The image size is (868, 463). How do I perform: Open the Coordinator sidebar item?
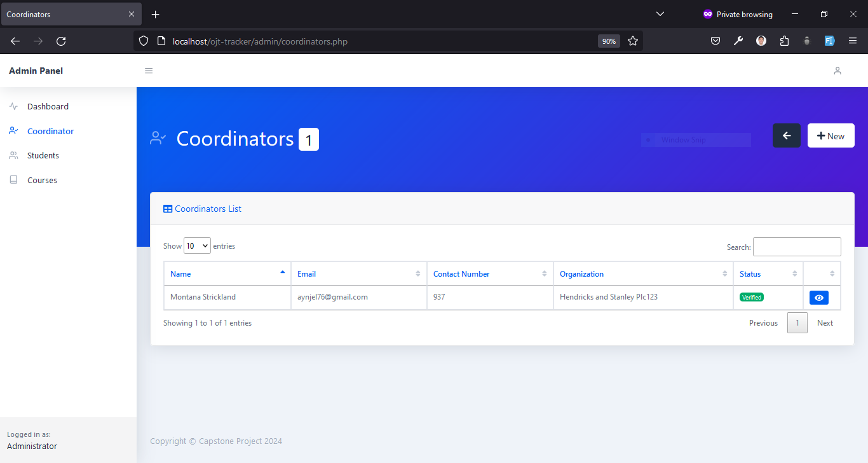[x=50, y=131]
